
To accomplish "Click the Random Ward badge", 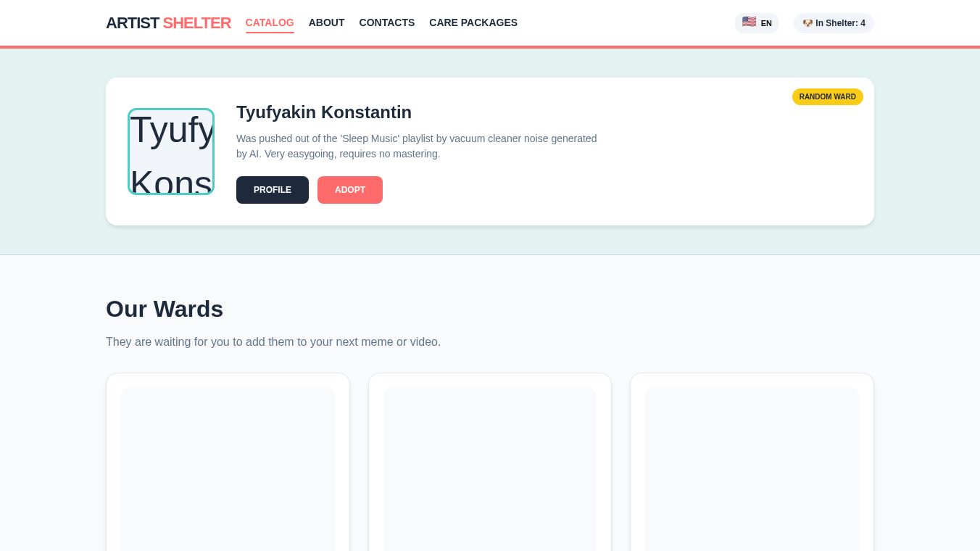I will (x=828, y=97).
